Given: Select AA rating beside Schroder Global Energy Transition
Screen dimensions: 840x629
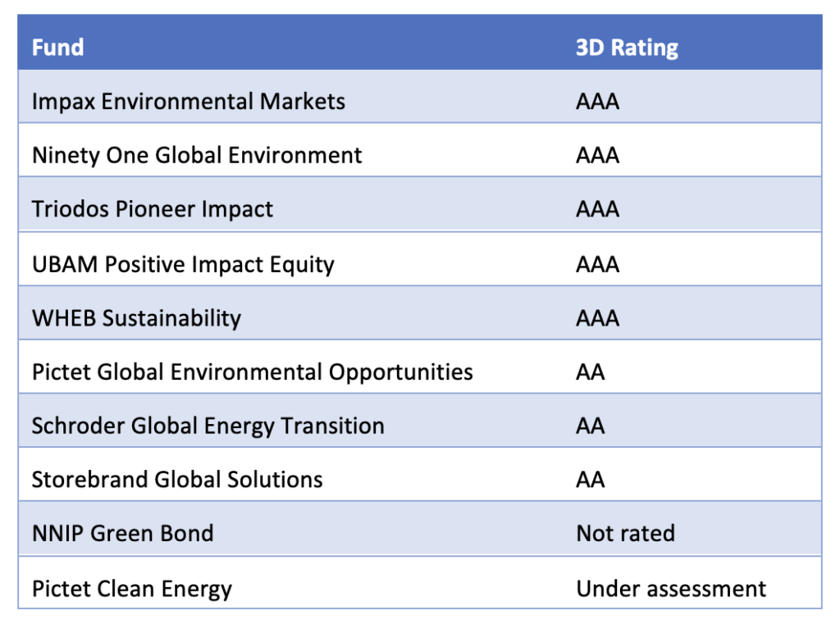Looking at the screenshot, I should [591, 426].
